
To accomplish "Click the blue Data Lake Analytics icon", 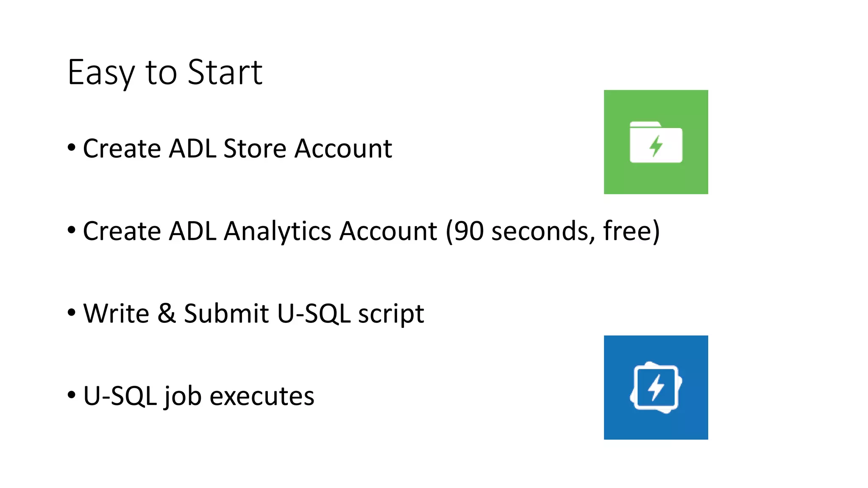I will (656, 387).
